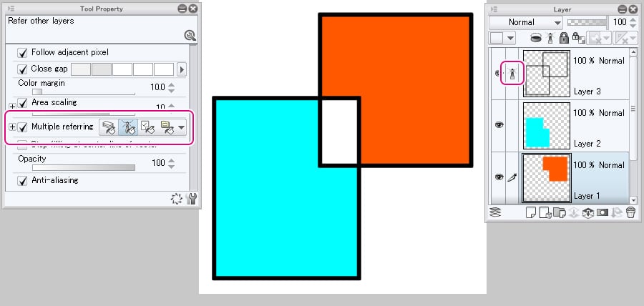Viewport: 644px width, 306px height.
Task: Click the lighthouse icon on Layer 3
Action: pyautogui.click(x=513, y=73)
